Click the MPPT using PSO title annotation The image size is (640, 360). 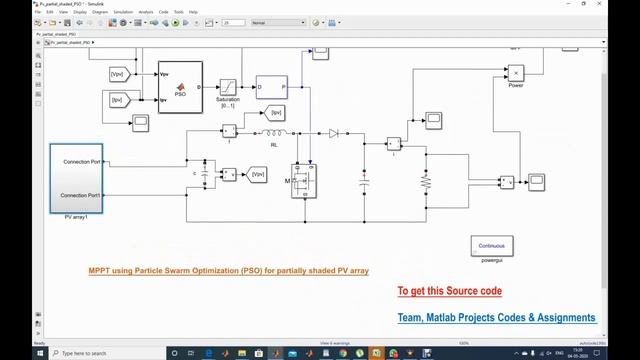(x=229, y=271)
